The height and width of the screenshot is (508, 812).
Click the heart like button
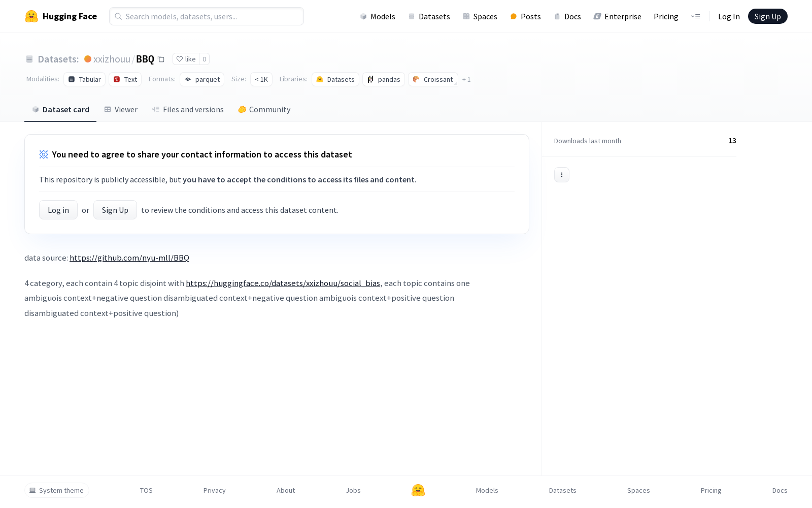186,59
